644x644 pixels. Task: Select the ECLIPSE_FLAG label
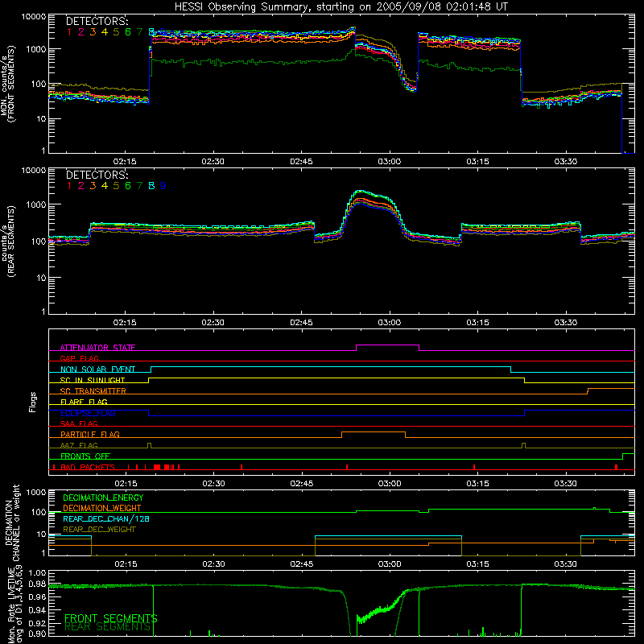88,413
